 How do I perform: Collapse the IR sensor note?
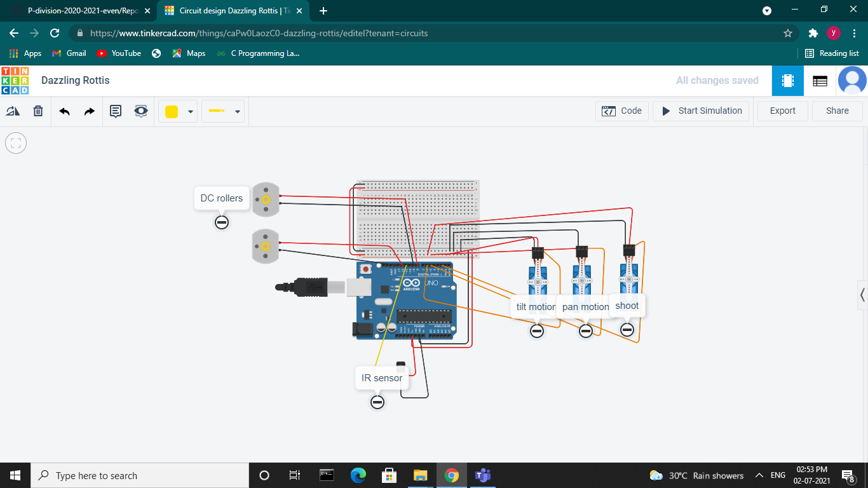tap(377, 402)
